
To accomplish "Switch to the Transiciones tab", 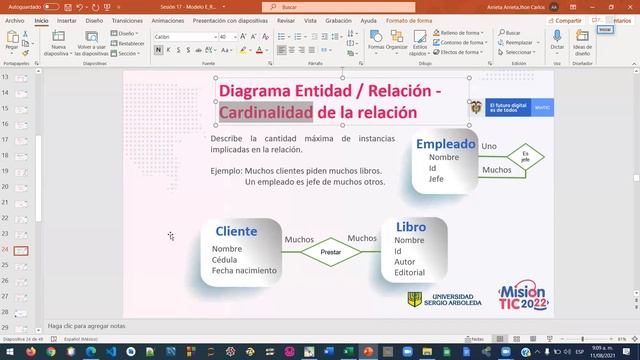I will click(x=127, y=20).
